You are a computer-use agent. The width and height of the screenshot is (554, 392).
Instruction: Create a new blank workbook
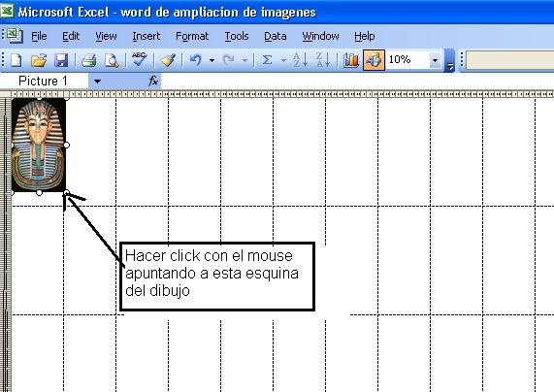tap(16, 60)
